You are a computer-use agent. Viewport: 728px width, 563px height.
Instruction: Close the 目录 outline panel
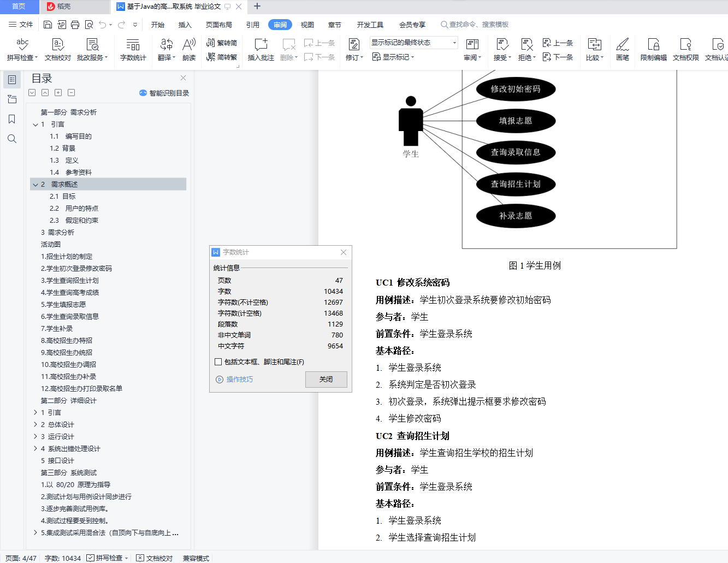pos(184,78)
